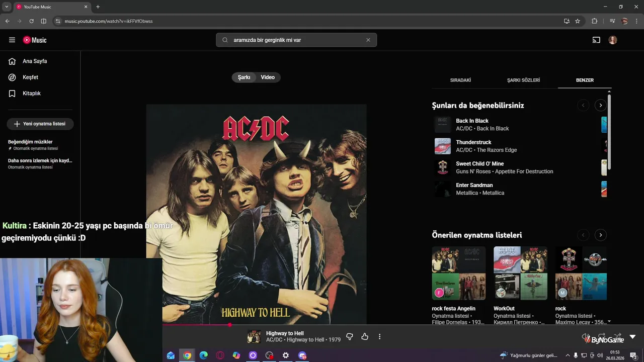The image size is (644, 362).
Task: Reload the page
Action: [x=31, y=21]
